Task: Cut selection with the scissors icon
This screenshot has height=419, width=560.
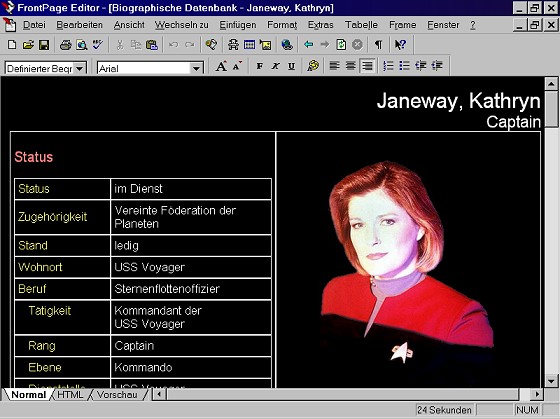Action: (120, 45)
